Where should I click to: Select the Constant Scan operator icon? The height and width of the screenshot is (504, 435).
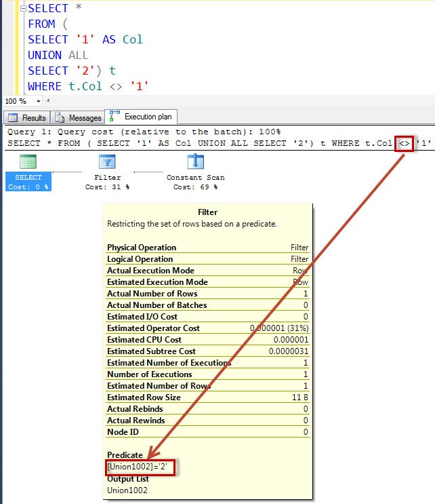pos(196,161)
